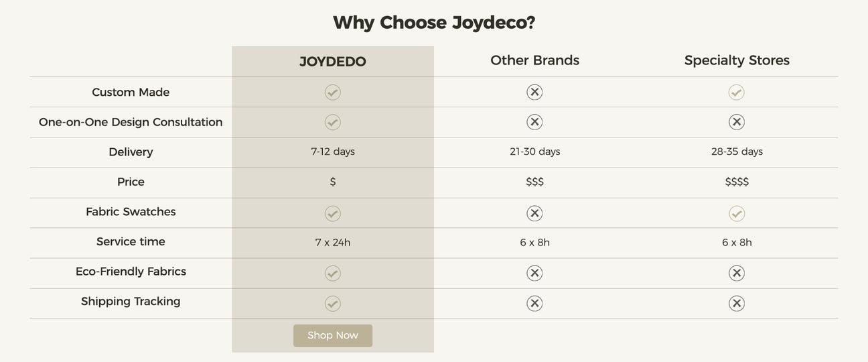Click Specialty Stores' Shipping Tracking X icon
Viewport: 868px width, 362px height.
[x=737, y=304]
